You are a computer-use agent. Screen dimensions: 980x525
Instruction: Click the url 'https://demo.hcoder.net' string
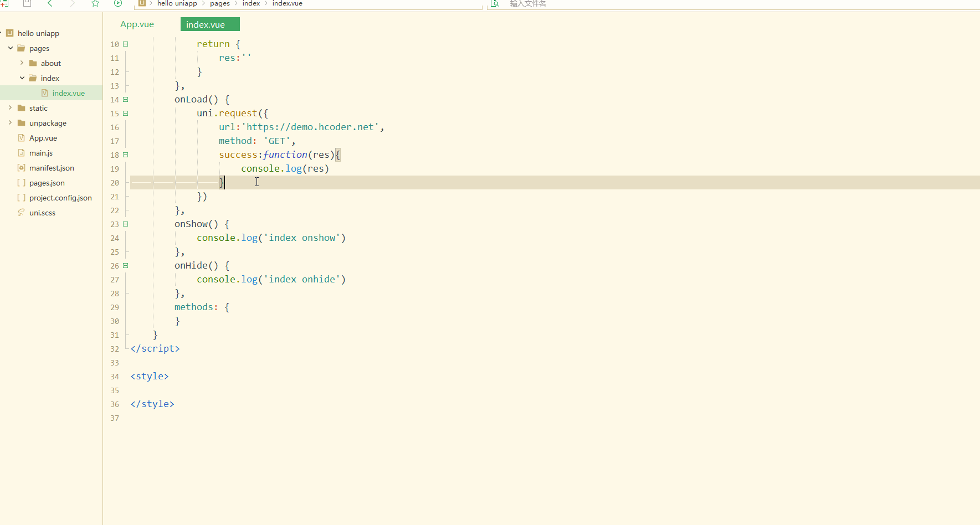(310, 127)
